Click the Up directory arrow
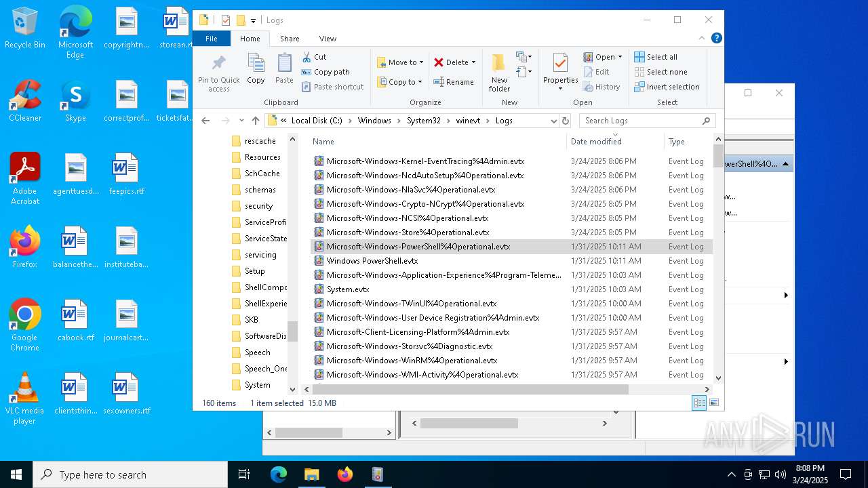This screenshot has width=868, height=488. click(255, 121)
